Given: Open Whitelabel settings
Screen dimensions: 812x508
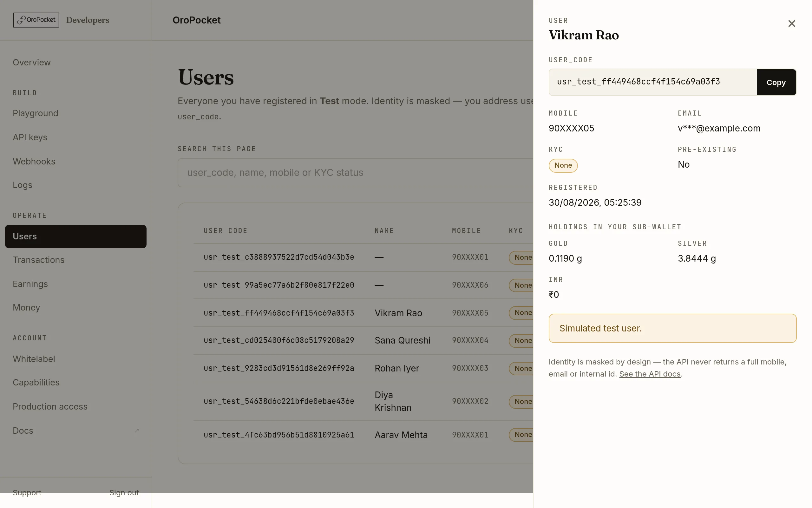Looking at the screenshot, I should (34, 359).
